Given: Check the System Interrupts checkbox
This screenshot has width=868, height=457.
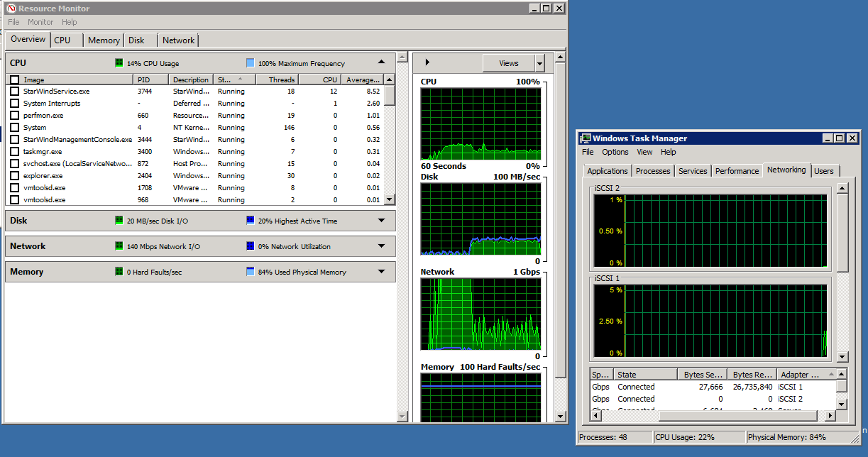Looking at the screenshot, I should [x=14, y=103].
